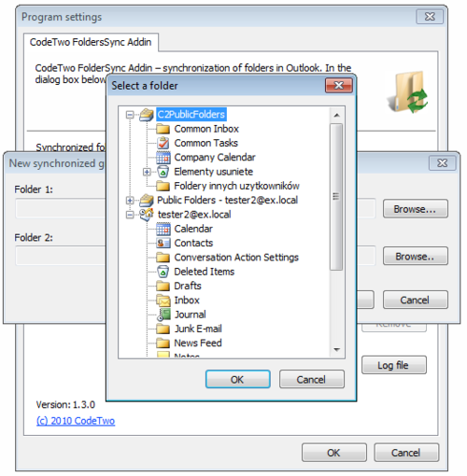The image size is (467, 476).
Task: Click the folder tree scrollbar thumb
Action: 336,197
